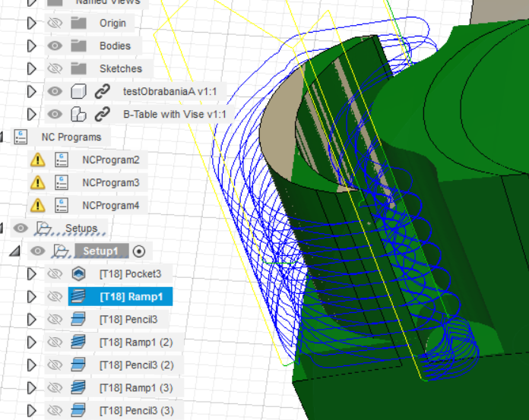Screen dimensions: 529x420
Task: Click testObrabaniaA external link chain icon
Action: (102, 91)
